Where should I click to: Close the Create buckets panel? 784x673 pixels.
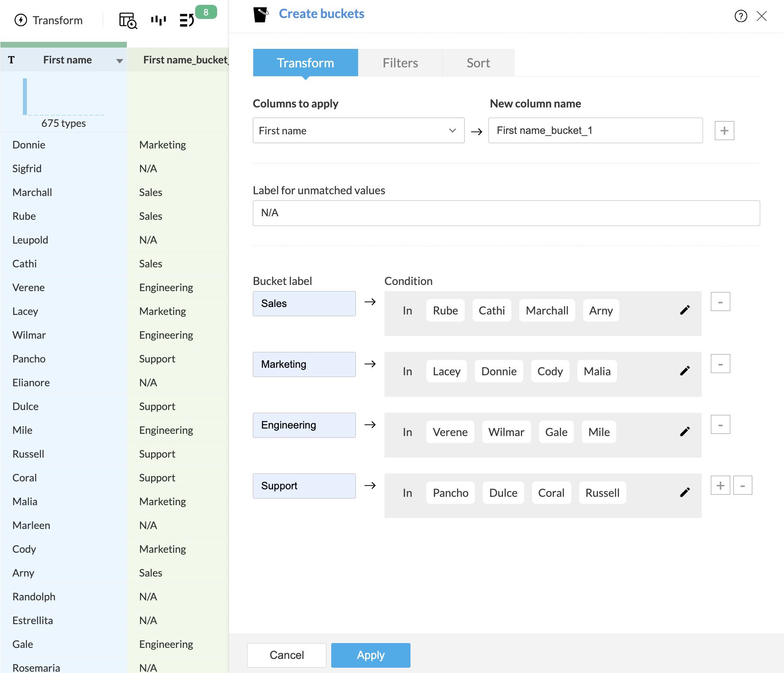click(x=762, y=16)
